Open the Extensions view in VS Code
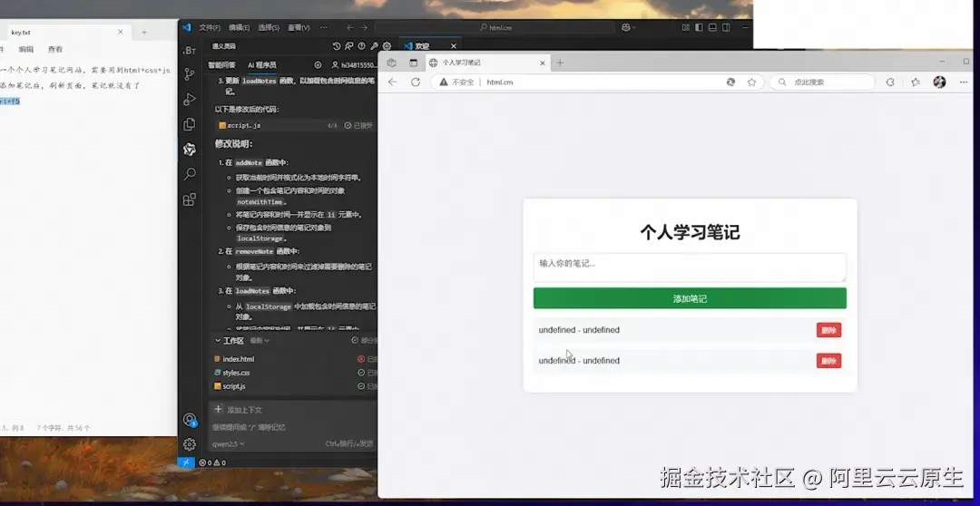Screen dimensions: 980x506 pos(190,199)
